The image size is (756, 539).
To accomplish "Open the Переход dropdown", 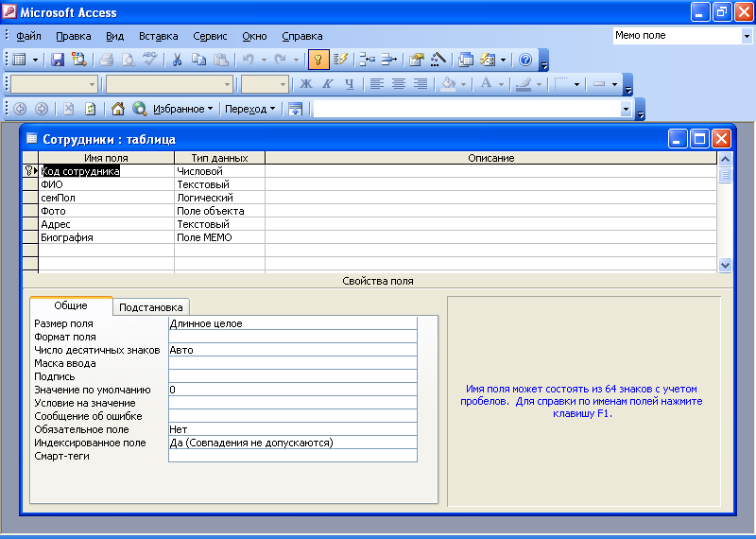I will [x=249, y=109].
